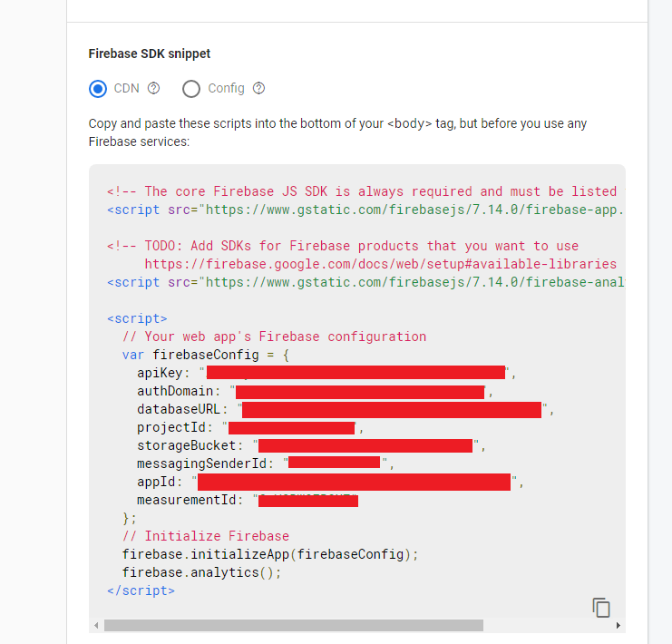Click the redacted messagingSenderId value

tap(334, 463)
